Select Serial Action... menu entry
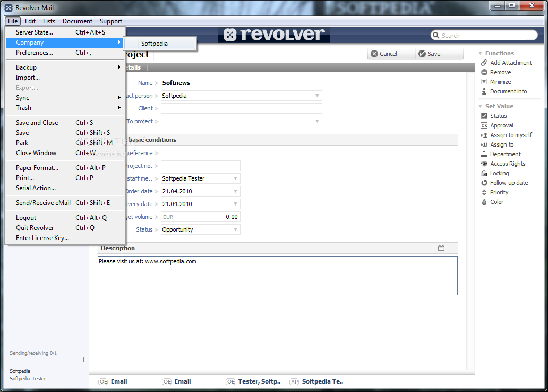This screenshot has height=392, width=548. (x=65, y=188)
